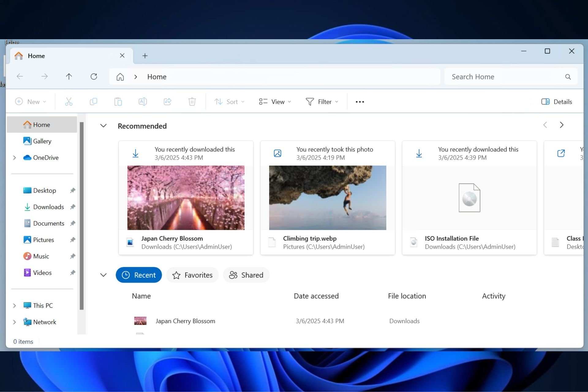
Task: Open Home in navigation pane
Action: pos(42,125)
